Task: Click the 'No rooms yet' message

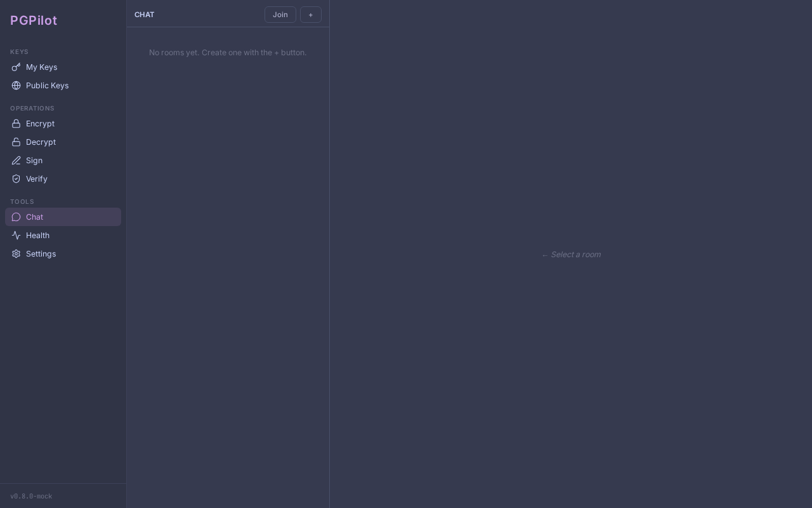Action: 228,53
